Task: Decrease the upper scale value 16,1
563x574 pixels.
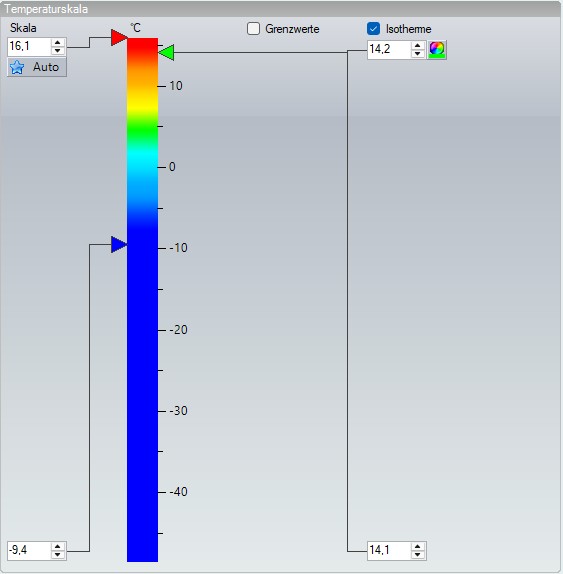Action: [57, 51]
